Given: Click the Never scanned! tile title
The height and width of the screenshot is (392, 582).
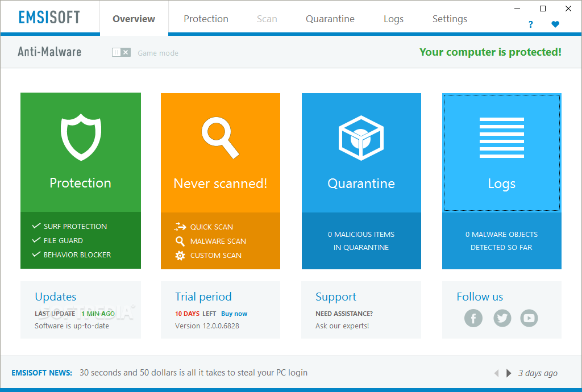Looking at the screenshot, I should pos(221,183).
